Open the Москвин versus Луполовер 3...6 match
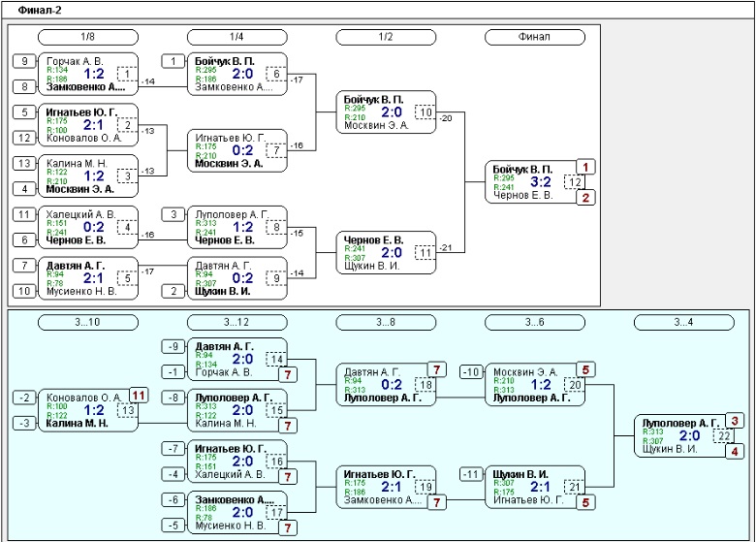 pyautogui.click(x=535, y=385)
